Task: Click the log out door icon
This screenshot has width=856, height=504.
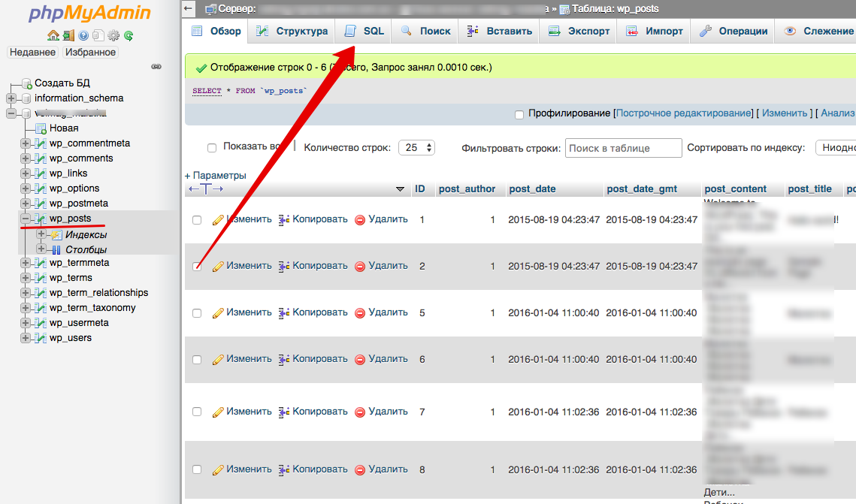Action: tap(68, 35)
